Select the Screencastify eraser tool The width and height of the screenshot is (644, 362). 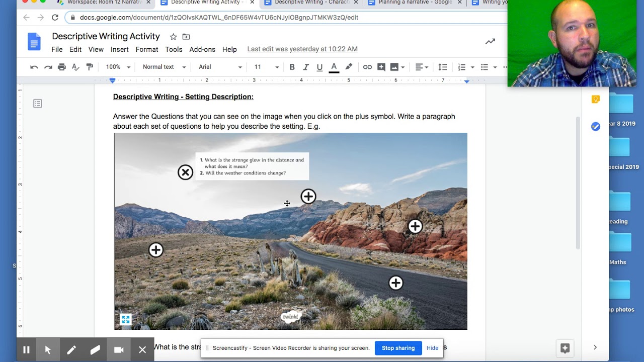point(95,350)
